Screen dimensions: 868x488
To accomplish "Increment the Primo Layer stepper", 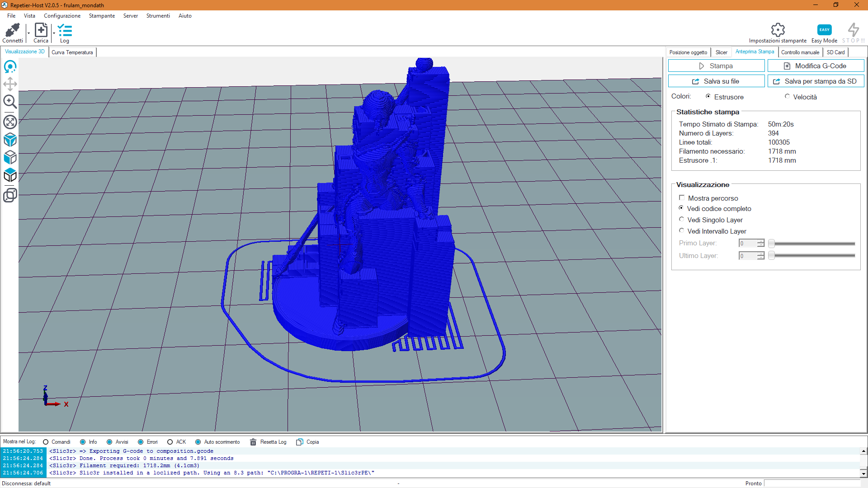I will click(761, 241).
